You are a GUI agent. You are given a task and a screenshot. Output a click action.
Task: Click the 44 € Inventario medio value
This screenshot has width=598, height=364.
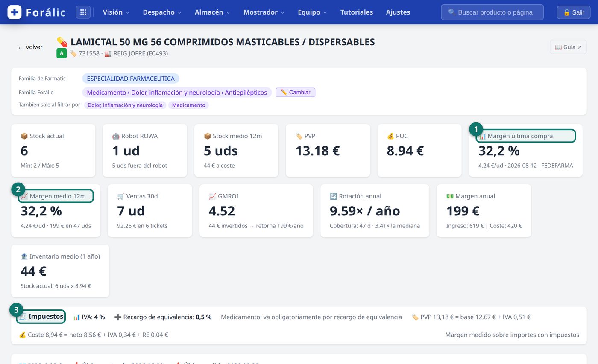33,271
